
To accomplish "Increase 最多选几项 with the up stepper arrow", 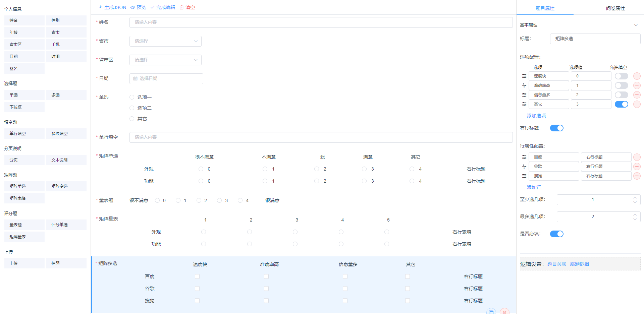I will (635, 214).
